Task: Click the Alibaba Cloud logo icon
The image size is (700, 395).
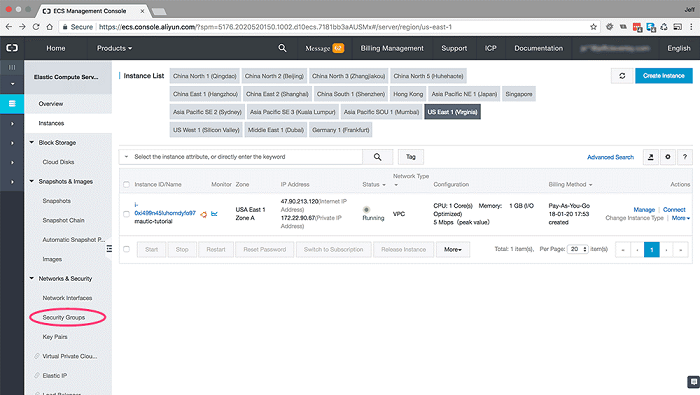Action: [x=12, y=48]
